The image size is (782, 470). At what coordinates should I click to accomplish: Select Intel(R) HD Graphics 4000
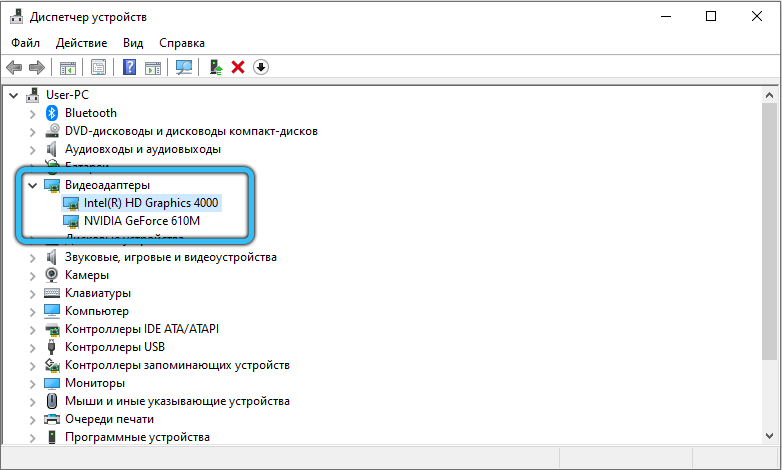point(151,203)
